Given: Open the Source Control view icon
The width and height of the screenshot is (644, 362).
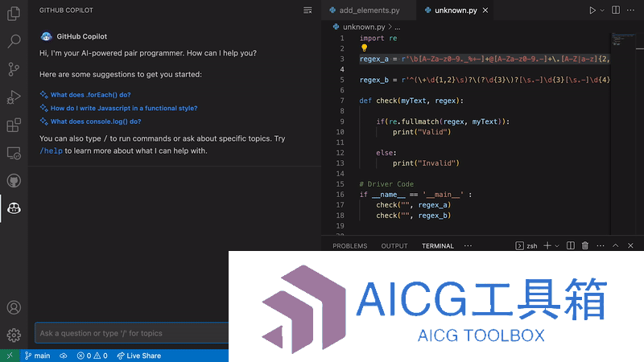Looking at the screenshot, I should click(x=14, y=69).
